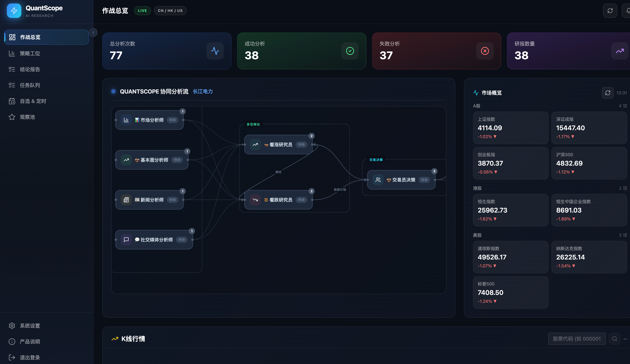Click 待命 status pill on 交易员决策

(424, 180)
